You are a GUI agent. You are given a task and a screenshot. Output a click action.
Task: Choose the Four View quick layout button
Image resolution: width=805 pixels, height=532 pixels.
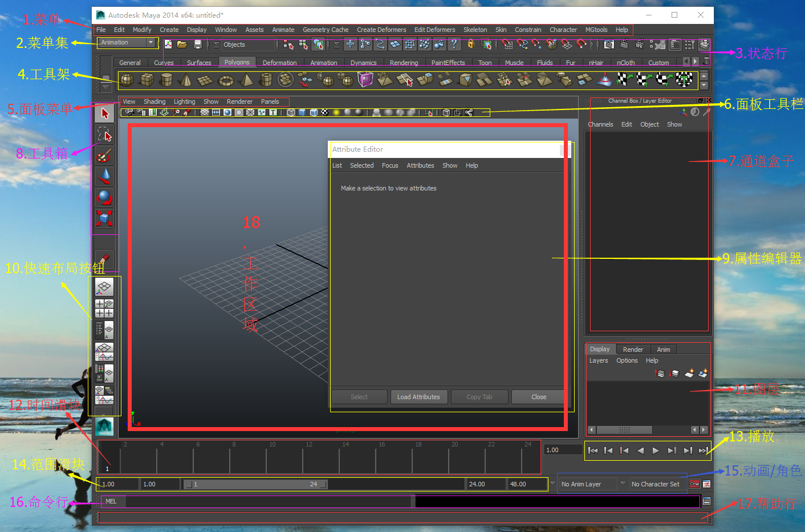pos(104,308)
